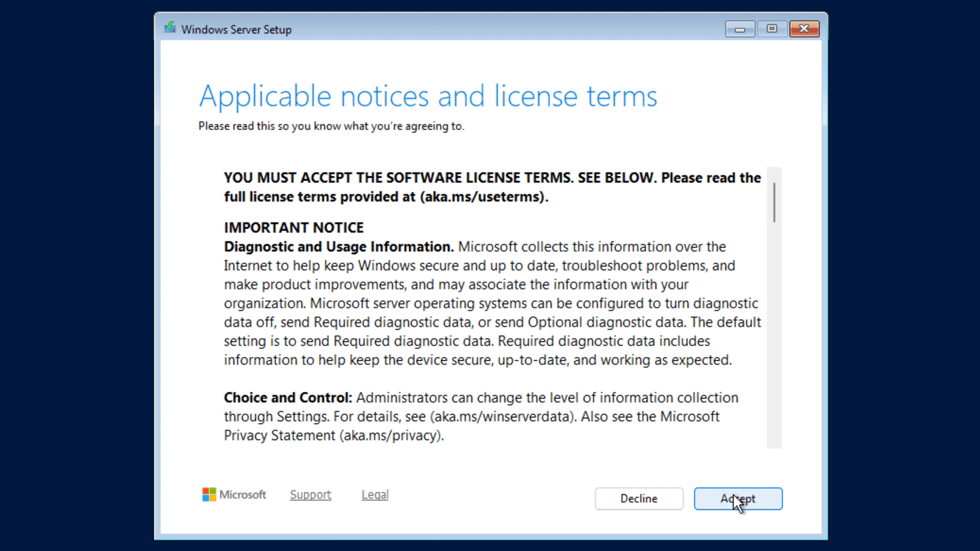The height and width of the screenshot is (551, 980).
Task: Open the Legal link
Action: point(375,495)
